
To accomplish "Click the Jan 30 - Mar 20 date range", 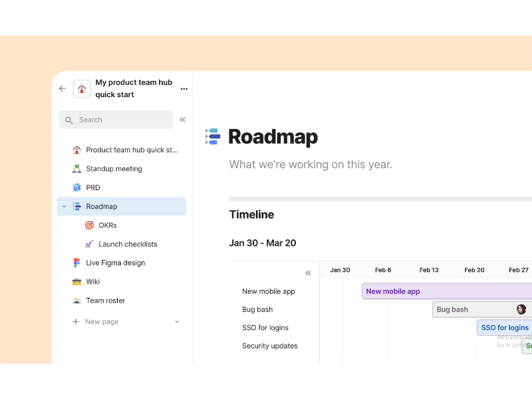I will pos(263,243).
